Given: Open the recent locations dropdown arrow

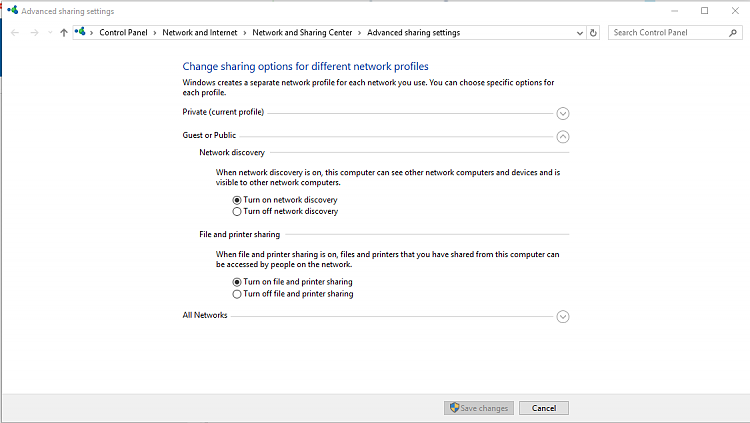Looking at the screenshot, I should pyautogui.click(x=49, y=32).
